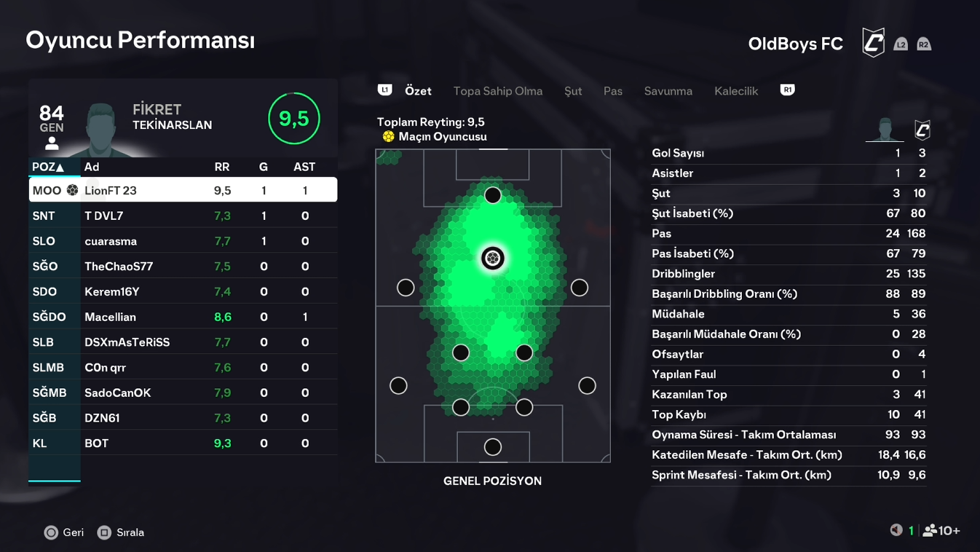Sort players by the RR column header
This screenshot has width=980, height=552.
pos(222,167)
